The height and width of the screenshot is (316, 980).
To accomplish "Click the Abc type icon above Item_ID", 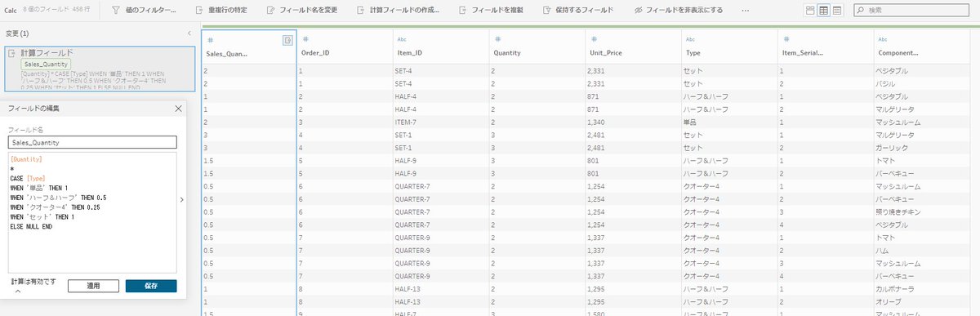I will click(401, 39).
